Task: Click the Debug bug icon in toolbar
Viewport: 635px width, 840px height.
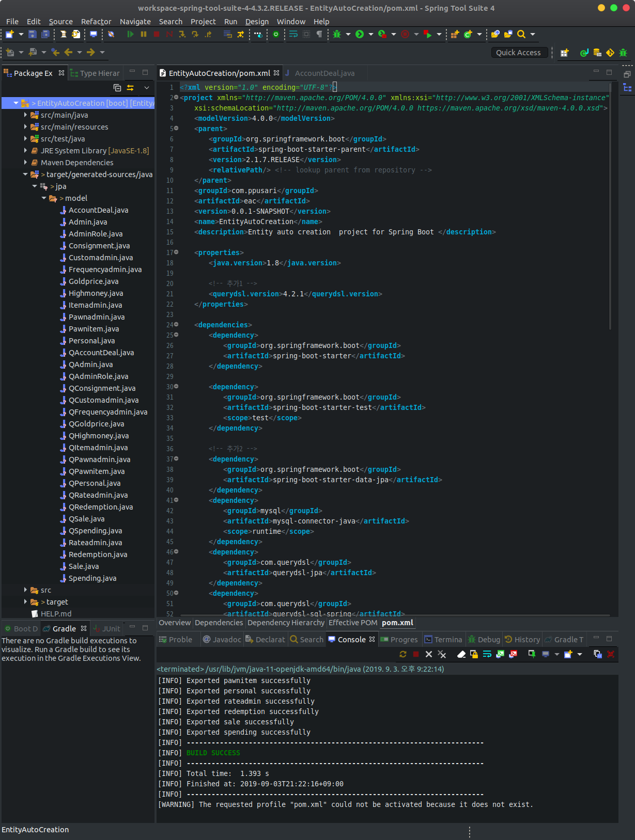Action: tap(337, 34)
